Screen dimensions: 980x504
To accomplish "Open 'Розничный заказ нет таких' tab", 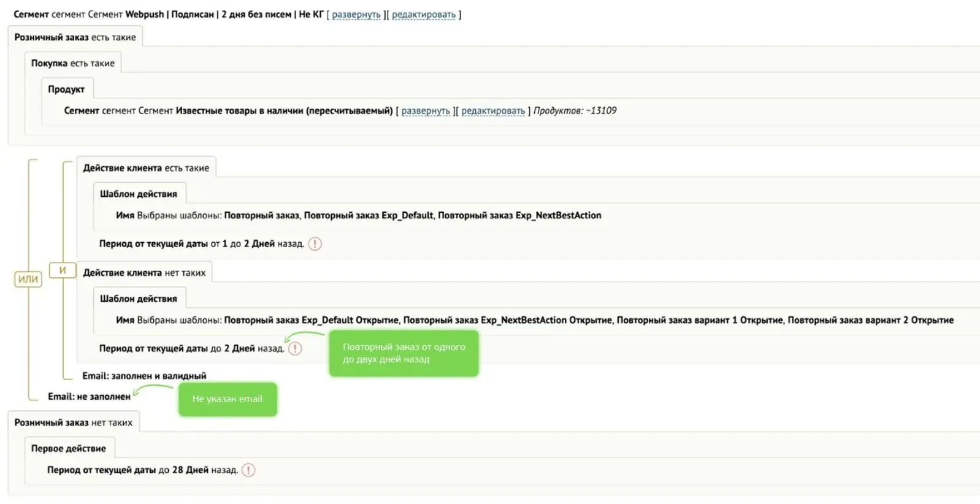I will point(74,422).
